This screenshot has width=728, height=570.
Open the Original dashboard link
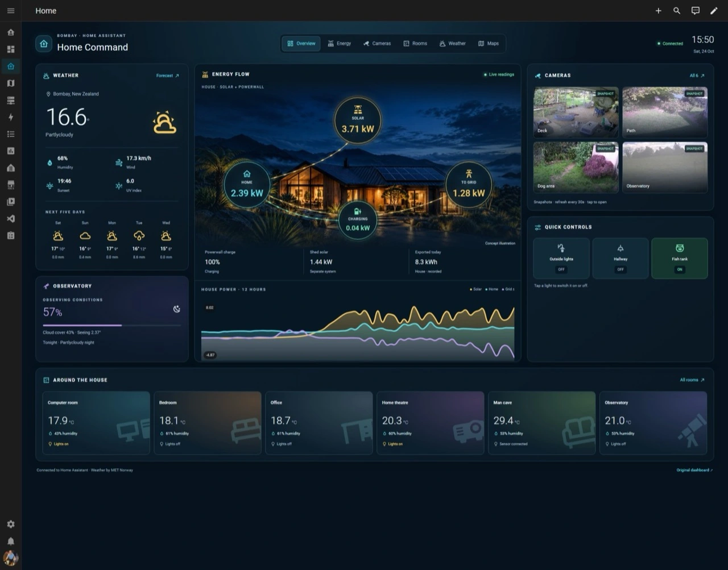[694, 471]
